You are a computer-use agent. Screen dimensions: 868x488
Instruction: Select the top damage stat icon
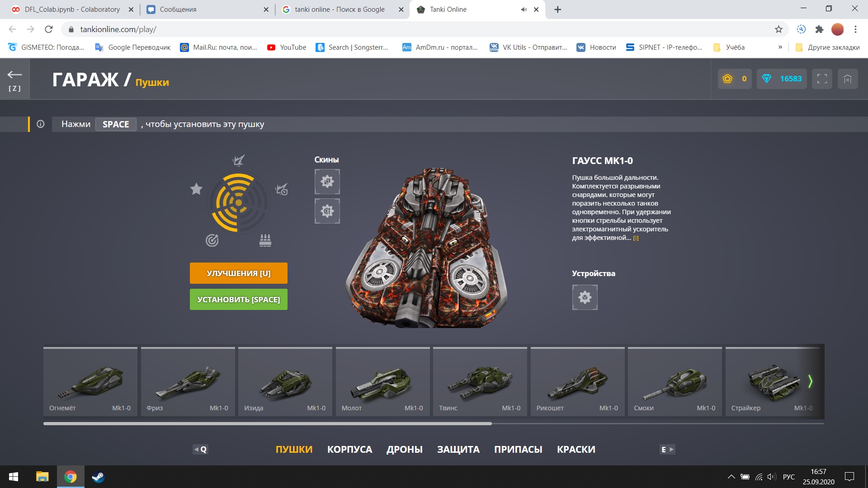[x=238, y=160]
